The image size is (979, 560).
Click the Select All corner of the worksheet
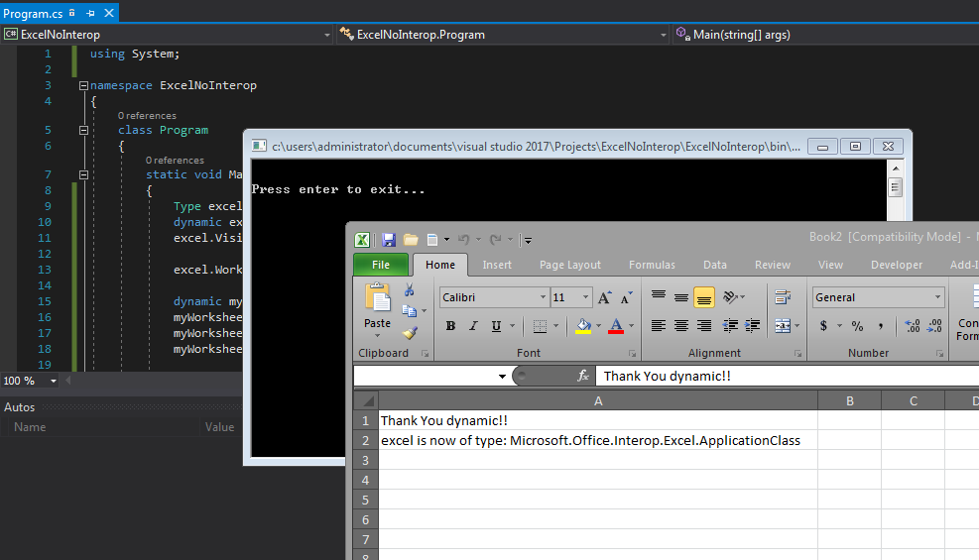click(366, 400)
